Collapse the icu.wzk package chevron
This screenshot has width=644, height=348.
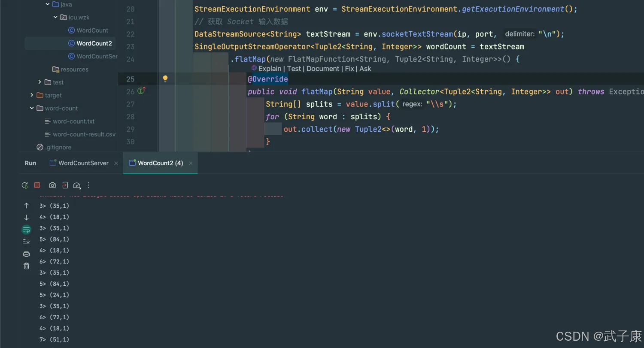coord(55,17)
